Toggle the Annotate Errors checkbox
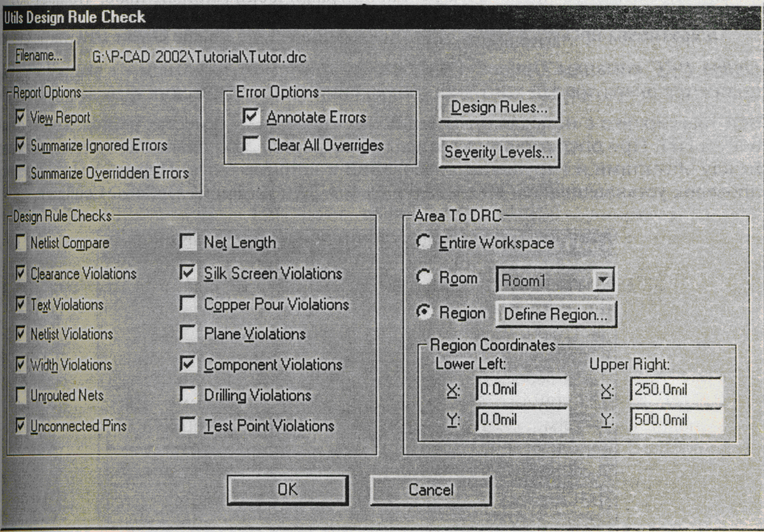This screenshot has height=532, width=764. pyautogui.click(x=251, y=116)
